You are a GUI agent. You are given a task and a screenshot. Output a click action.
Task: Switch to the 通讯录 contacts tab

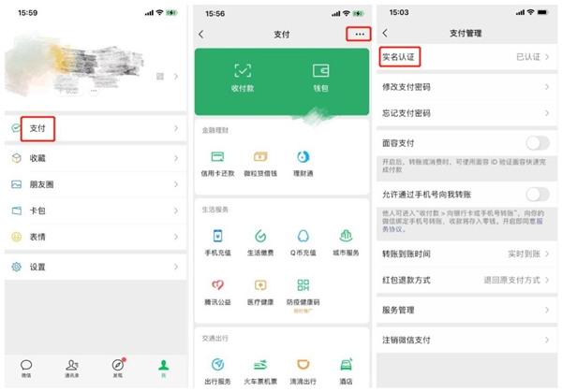click(72, 369)
